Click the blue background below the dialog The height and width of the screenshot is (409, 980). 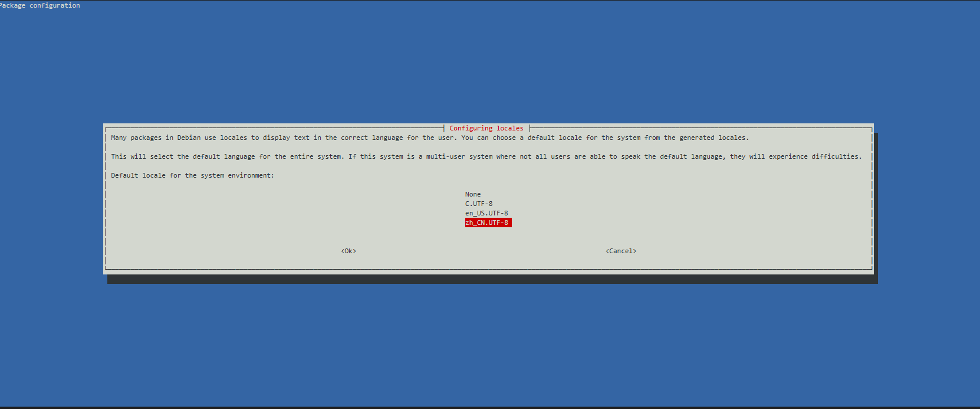489,342
